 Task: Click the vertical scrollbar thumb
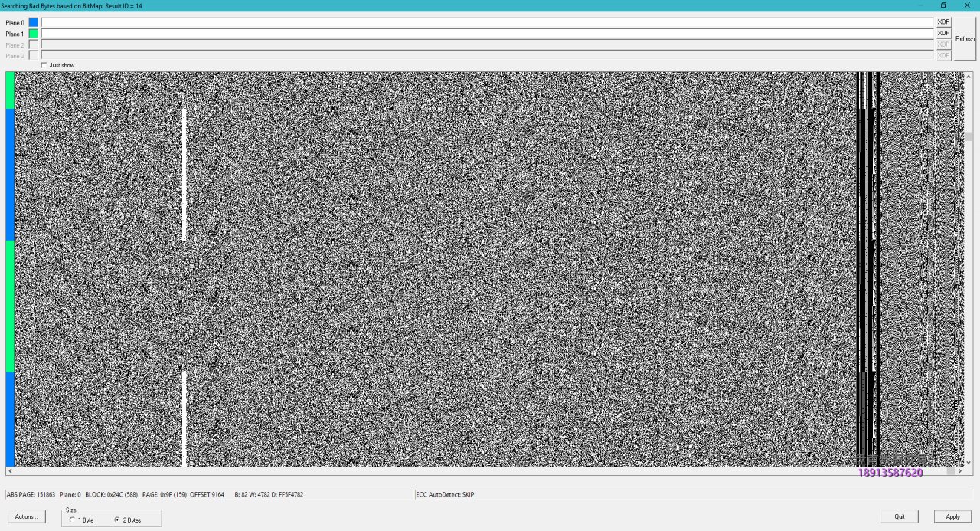[969, 136]
